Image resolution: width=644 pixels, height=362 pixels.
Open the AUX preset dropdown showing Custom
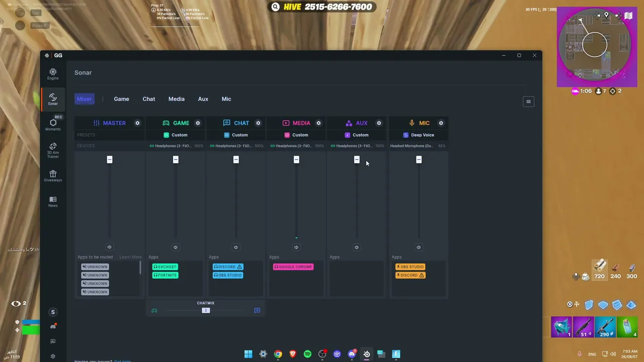(x=357, y=135)
